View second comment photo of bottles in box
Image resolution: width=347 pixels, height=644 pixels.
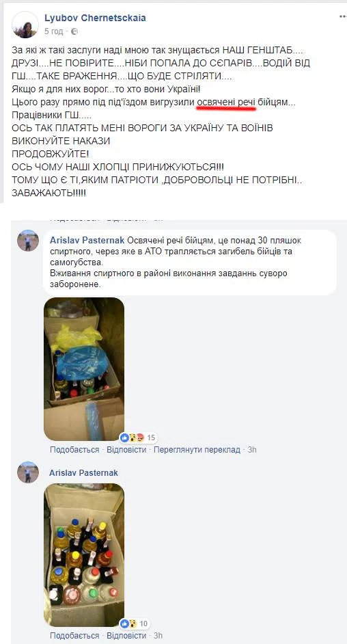point(84,555)
